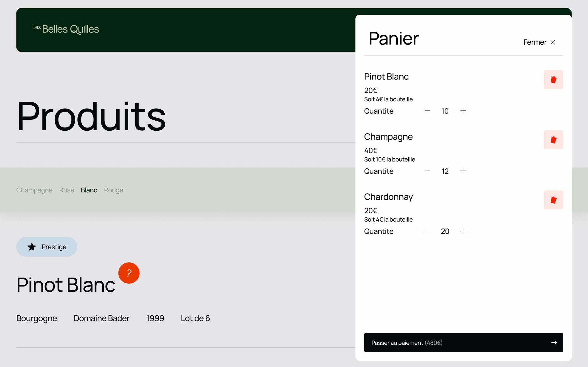This screenshot has height=367, width=588.
Task: Add one more Champagne with plus
Action: pyautogui.click(x=463, y=171)
